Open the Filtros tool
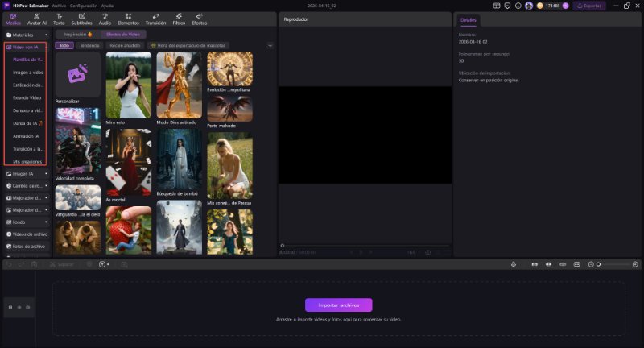The width and height of the screenshot is (644, 348). coord(179,19)
